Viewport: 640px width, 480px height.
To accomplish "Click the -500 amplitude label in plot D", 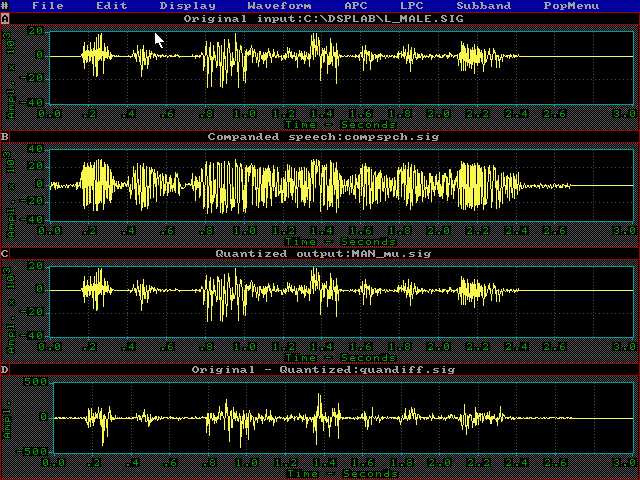I will (x=32, y=451).
